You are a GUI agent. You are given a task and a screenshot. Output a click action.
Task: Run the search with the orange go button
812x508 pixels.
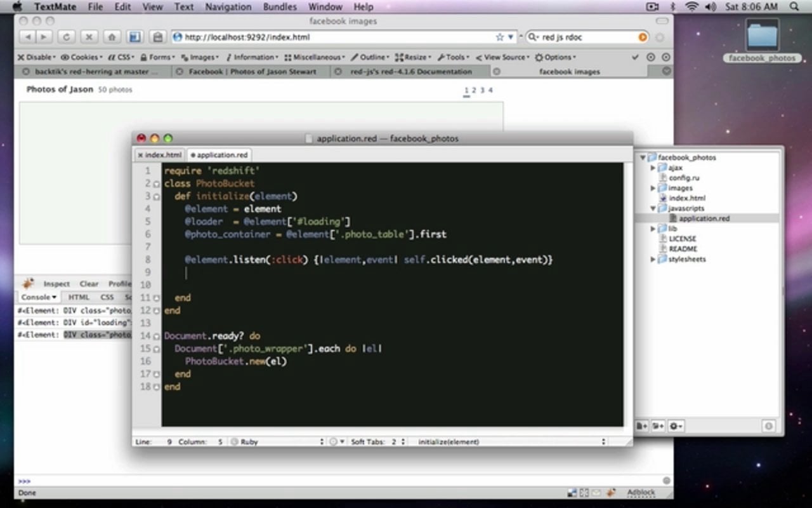point(643,37)
